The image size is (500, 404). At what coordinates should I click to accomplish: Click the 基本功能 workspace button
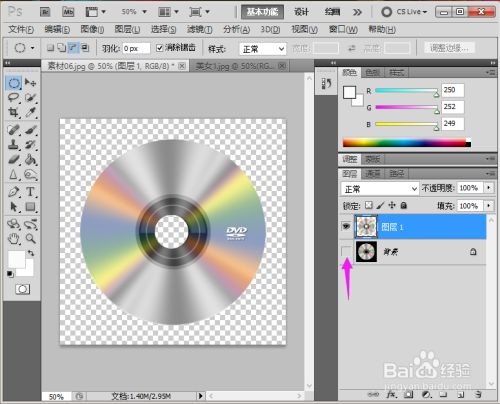point(262,12)
